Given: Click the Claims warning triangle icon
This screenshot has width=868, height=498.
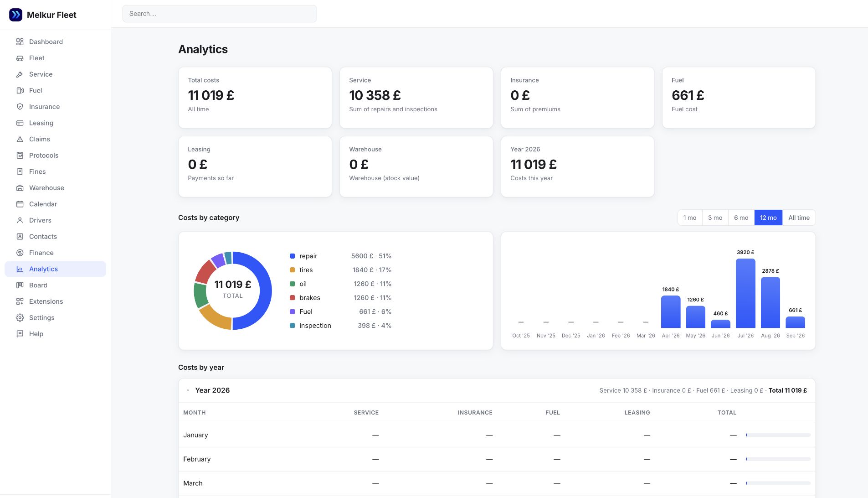Looking at the screenshot, I should 20,139.
